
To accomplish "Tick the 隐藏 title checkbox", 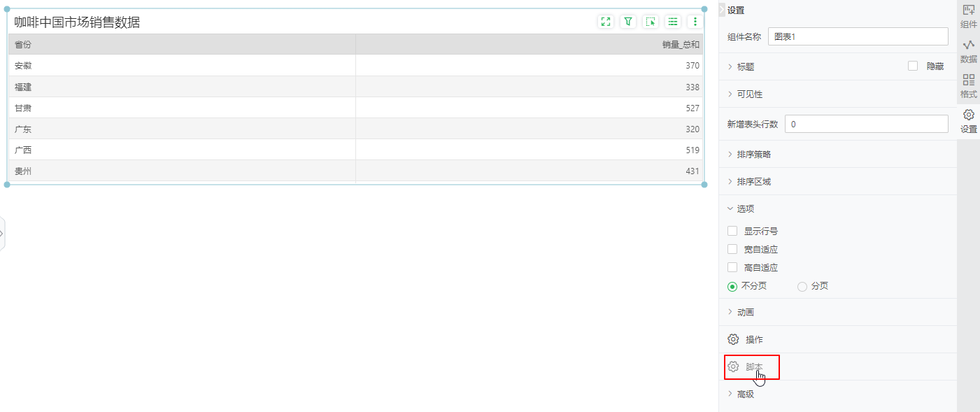I will 913,66.
